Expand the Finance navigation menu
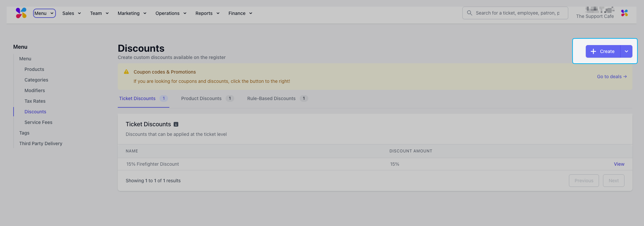Image resolution: width=644 pixels, height=226 pixels. click(x=240, y=13)
